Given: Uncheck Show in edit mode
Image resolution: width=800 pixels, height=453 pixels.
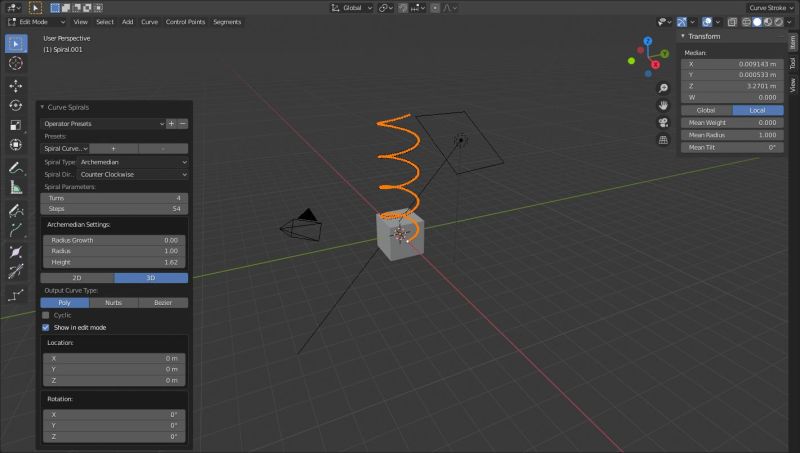Looking at the screenshot, I should [x=46, y=328].
